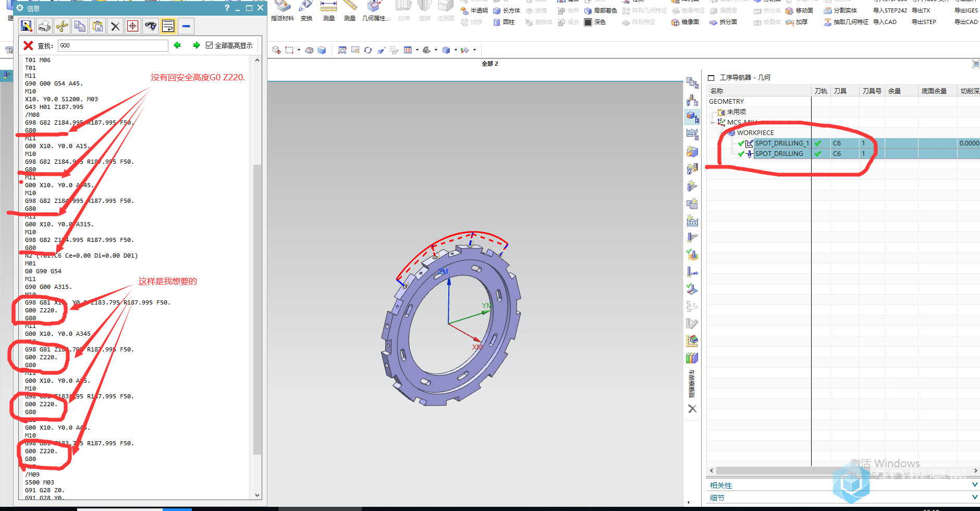
Task: Click the scissors cut icon
Action: coord(62,26)
